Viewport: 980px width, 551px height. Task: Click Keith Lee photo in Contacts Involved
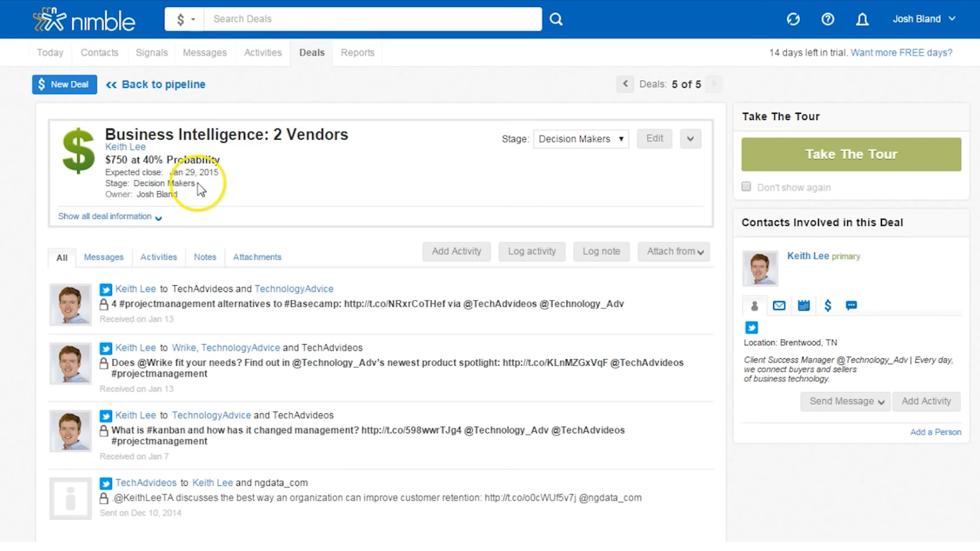click(760, 268)
